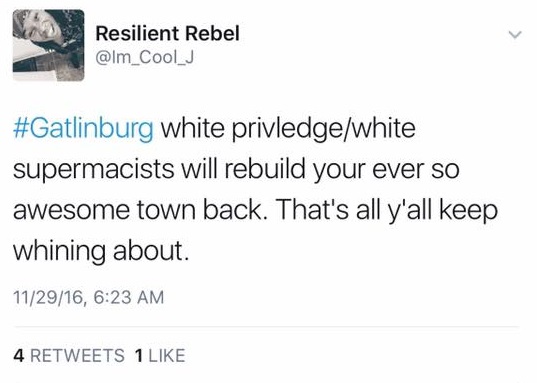Click the phrase "awesome town back"

click(x=137, y=210)
